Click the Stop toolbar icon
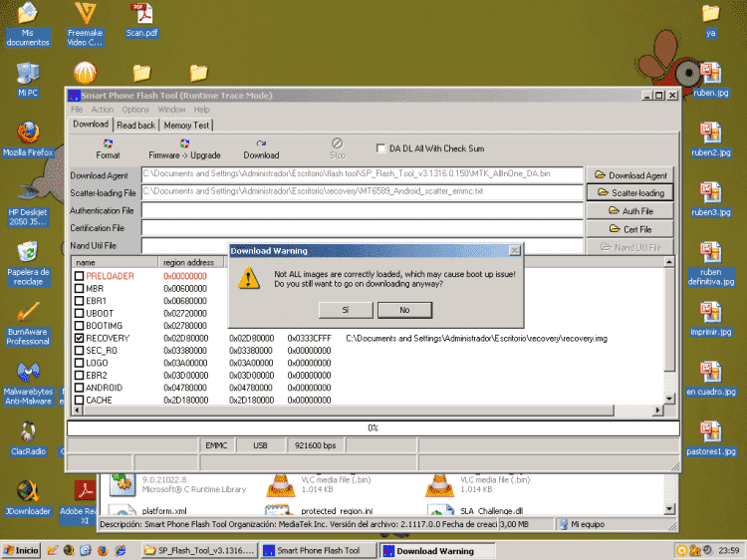The height and width of the screenshot is (560, 747). [338, 148]
